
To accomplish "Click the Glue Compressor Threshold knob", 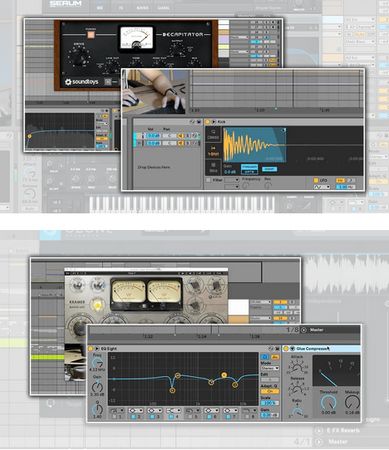I will pos(328,402).
